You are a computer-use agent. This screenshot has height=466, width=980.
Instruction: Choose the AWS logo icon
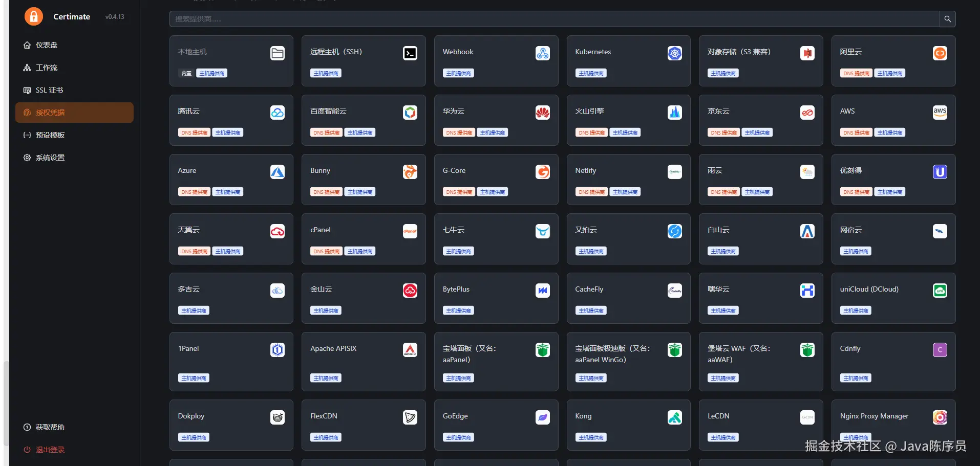[x=940, y=113]
